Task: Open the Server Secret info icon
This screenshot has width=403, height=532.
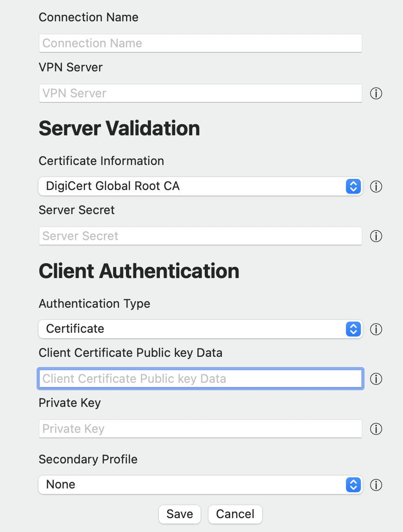Action: (x=376, y=236)
